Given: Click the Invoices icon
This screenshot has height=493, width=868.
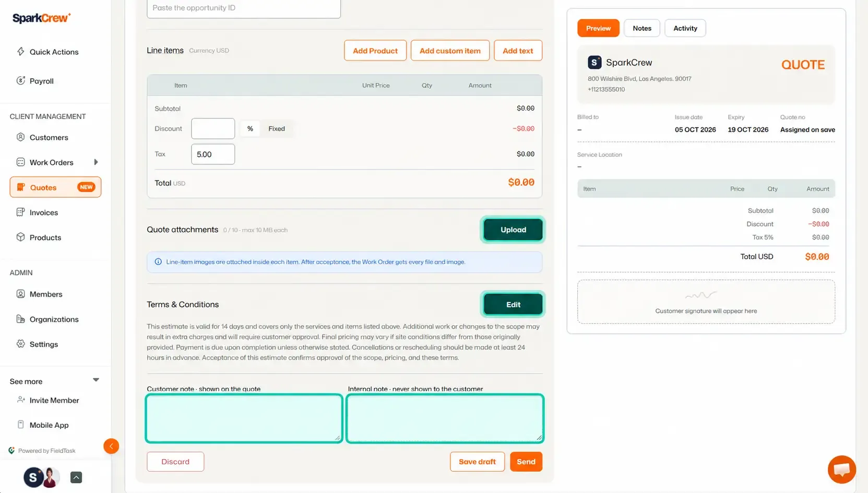Looking at the screenshot, I should 21,212.
